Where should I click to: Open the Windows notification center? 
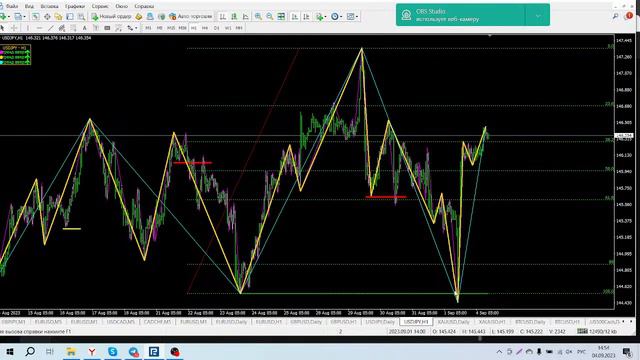pyautogui.click(x=627, y=351)
